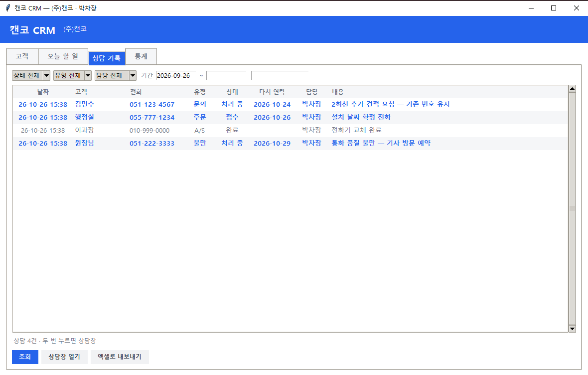Click 엑셀로 내보내기 button

point(120,357)
